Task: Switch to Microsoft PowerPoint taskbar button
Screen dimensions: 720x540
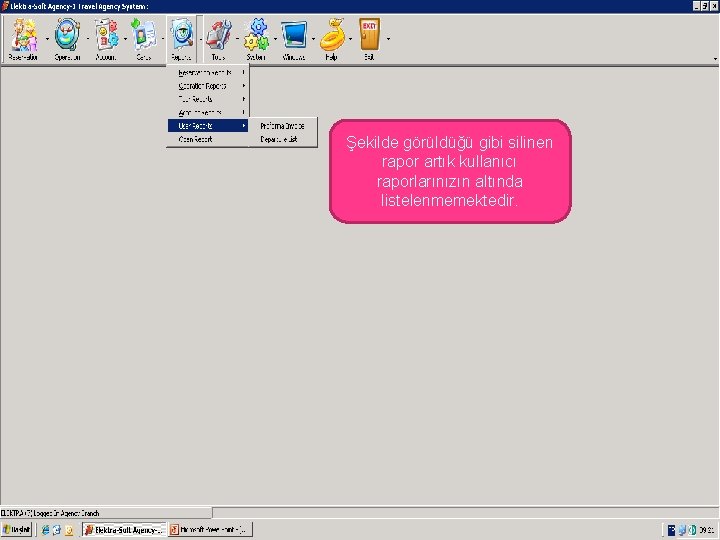Action: tap(210, 529)
